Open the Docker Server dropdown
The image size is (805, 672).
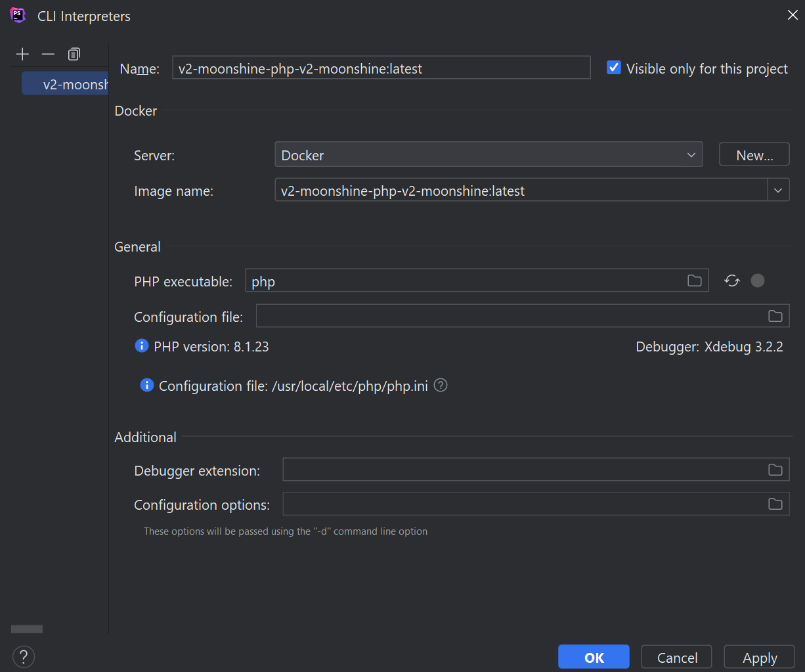pyautogui.click(x=489, y=155)
